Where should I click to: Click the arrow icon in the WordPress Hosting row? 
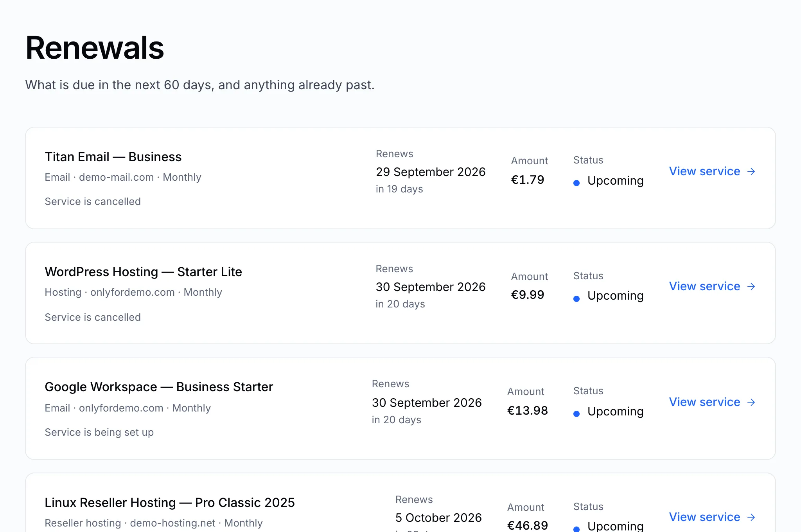pyautogui.click(x=751, y=286)
